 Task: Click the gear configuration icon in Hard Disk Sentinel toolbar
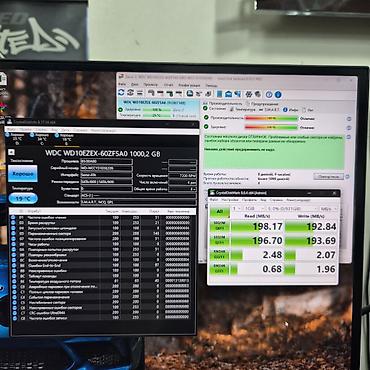tap(249, 94)
